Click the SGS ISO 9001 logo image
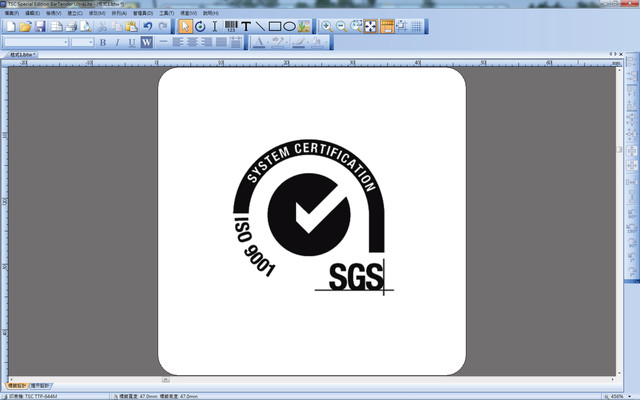Screen dimensions: 640x400 pos(313,216)
